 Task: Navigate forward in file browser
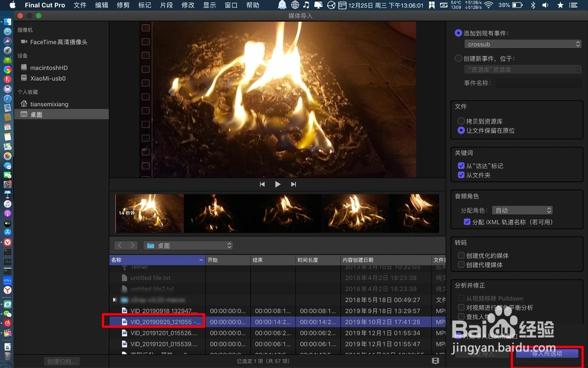(132, 245)
